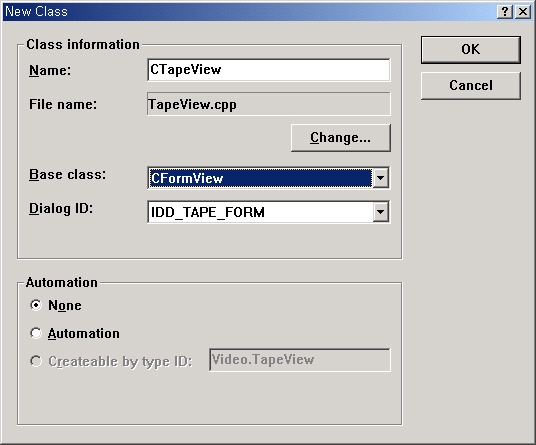Click the Class information group title
The height and width of the screenshot is (445, 536).
click(83, 44)
